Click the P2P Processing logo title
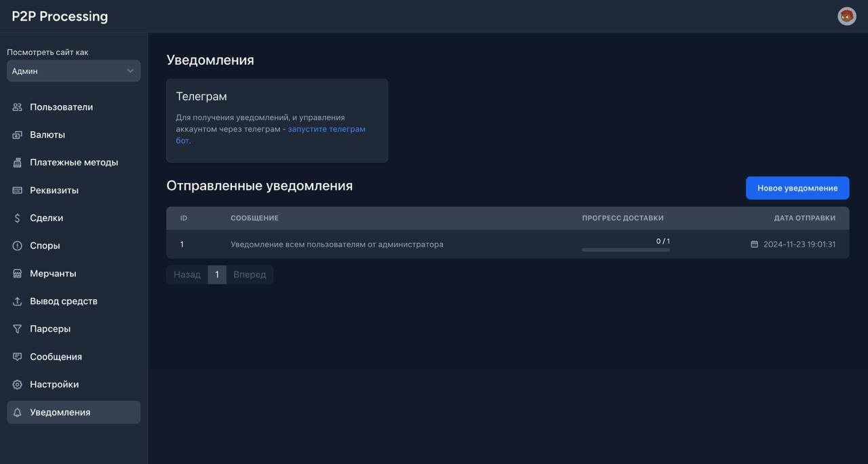The image size is (868, 464). pos(60,16)
